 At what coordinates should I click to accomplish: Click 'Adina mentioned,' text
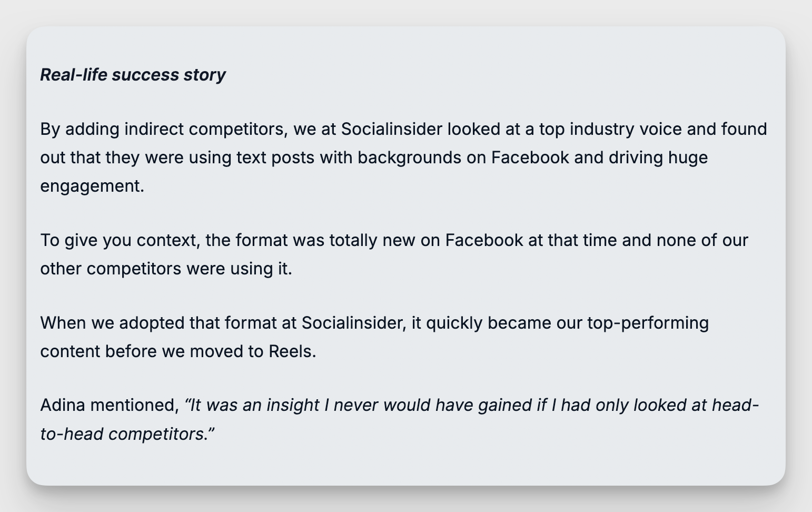pos(110,405)
